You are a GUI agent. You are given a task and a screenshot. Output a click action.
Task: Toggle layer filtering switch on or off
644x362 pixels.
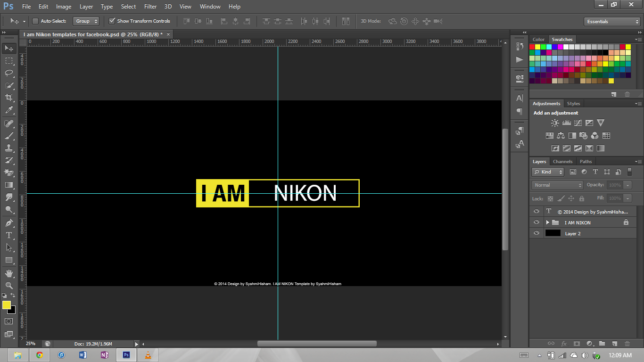[629, 172]
